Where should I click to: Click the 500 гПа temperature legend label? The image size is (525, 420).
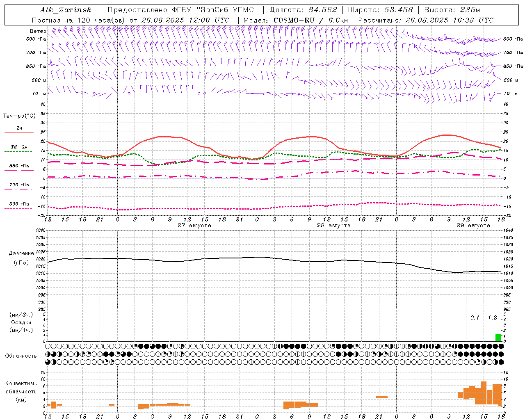tap(19, 204)
